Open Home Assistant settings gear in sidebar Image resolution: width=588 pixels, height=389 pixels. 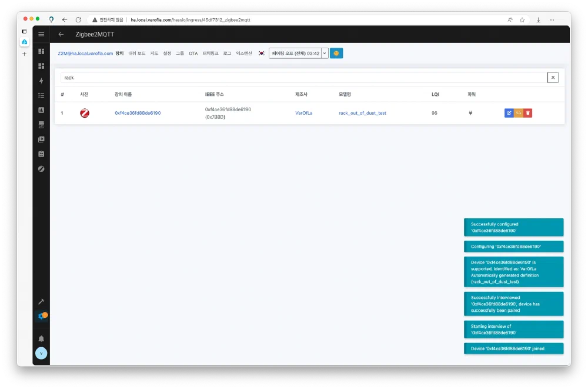coord(41,316)
